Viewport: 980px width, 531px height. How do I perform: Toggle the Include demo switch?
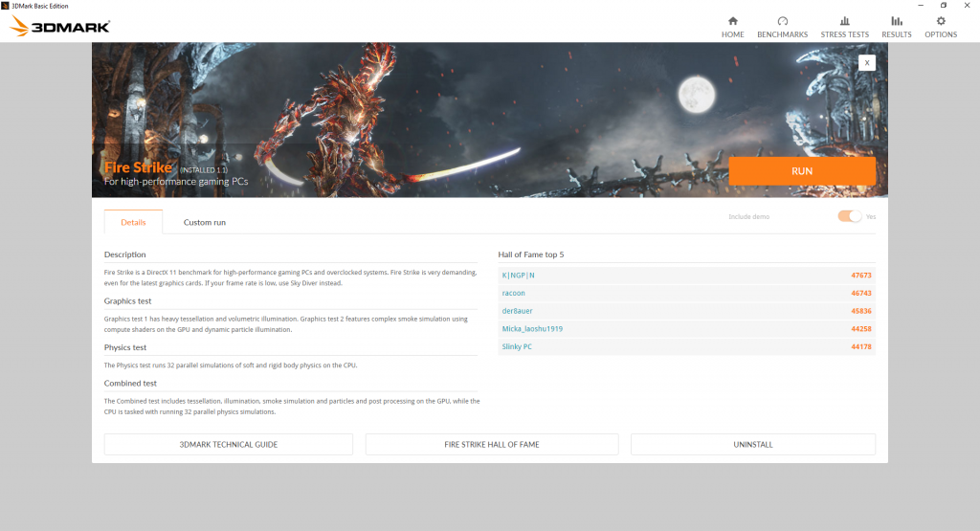850,216
